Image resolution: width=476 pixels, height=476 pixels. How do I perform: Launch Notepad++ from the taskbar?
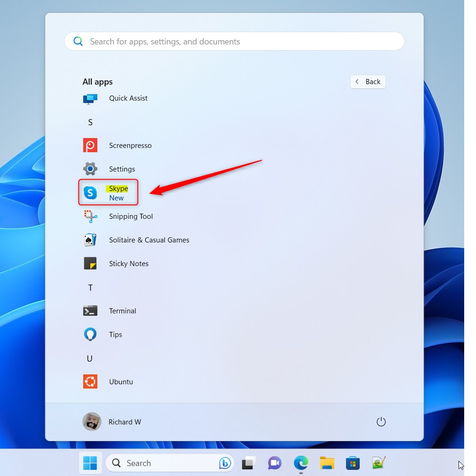pos(379,463)
